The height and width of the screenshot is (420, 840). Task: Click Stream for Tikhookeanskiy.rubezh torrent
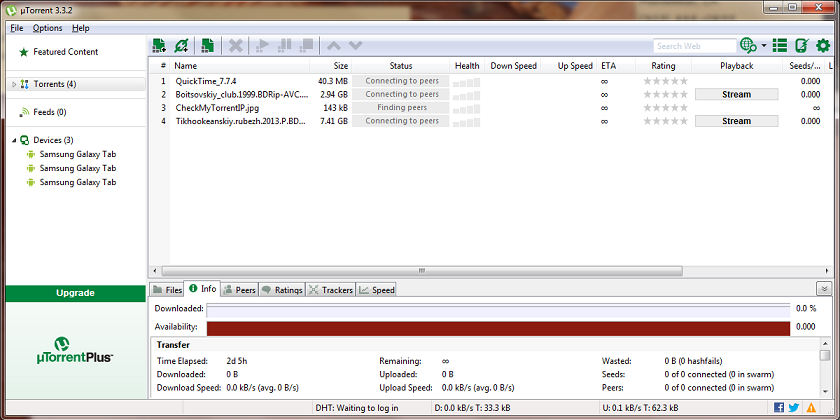coord(736,121)
